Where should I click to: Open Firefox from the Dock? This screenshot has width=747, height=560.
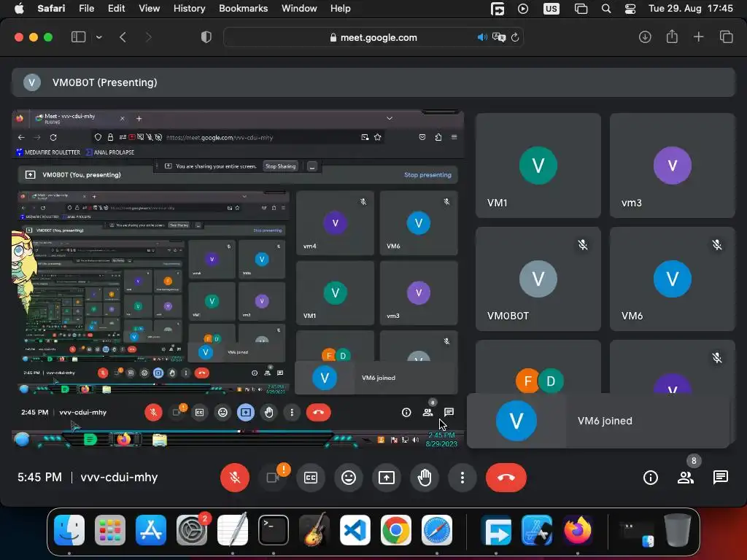(x=578, y=530)
